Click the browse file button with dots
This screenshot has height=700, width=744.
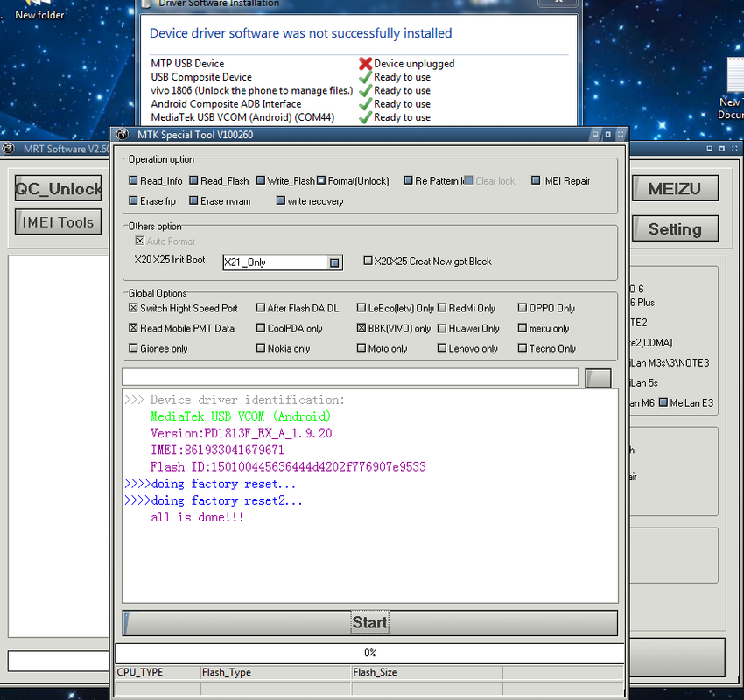click(x=598, y=379)
